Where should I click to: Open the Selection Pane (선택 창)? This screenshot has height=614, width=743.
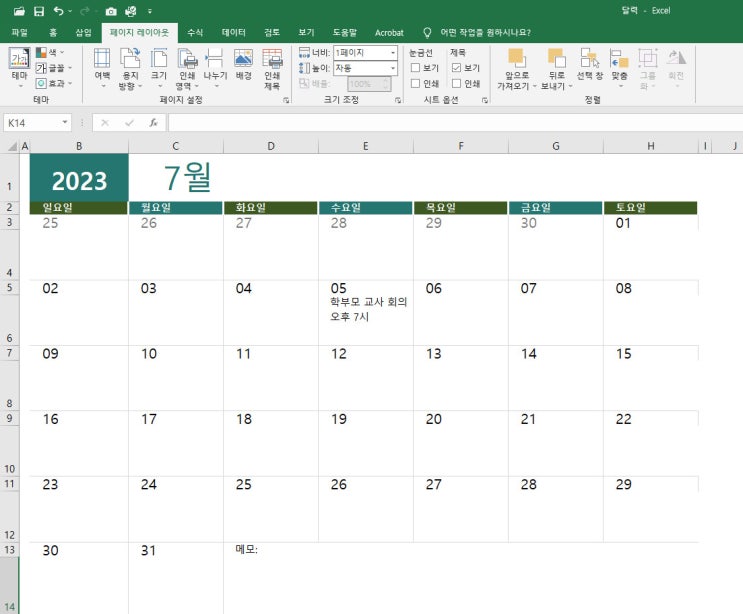tap(590, 64)
